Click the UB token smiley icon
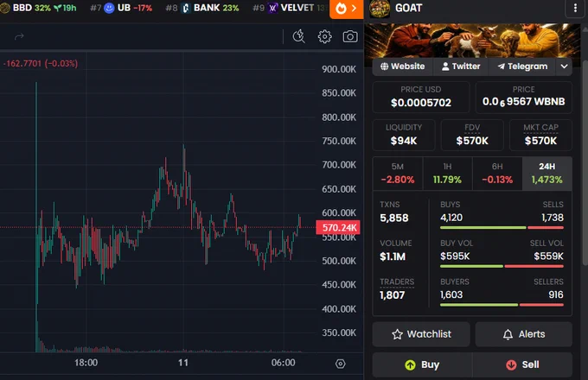The width and height of the screenshot is (588, 380). pos(109,8)
